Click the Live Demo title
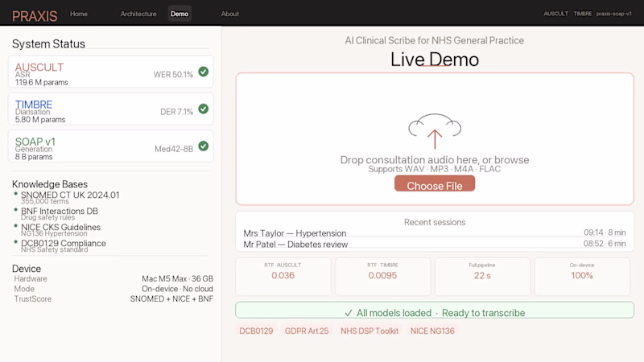Image resolution: width=644 pixels, height=362 pixels. pos(435,59)
